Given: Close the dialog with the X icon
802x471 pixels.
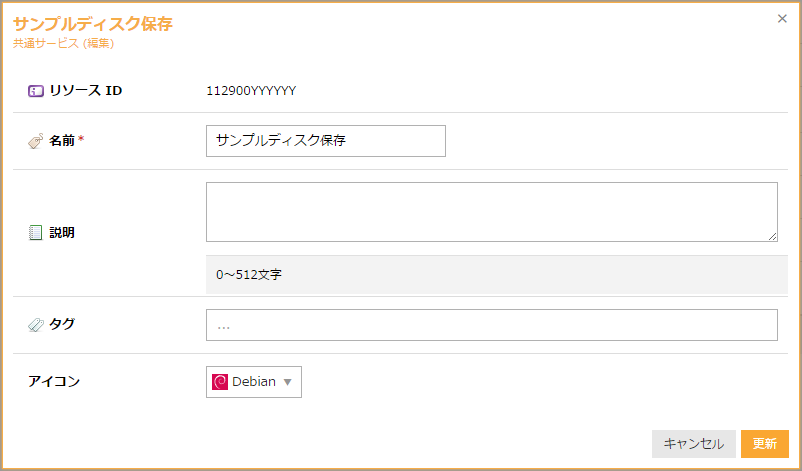Looking at the screenshot, I should point(782,18).
